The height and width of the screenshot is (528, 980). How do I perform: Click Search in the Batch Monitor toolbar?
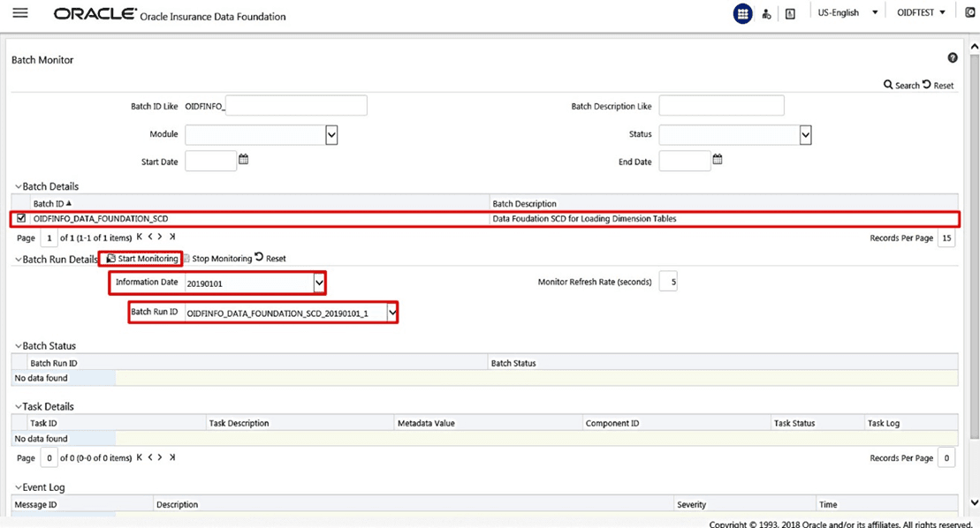901,85
